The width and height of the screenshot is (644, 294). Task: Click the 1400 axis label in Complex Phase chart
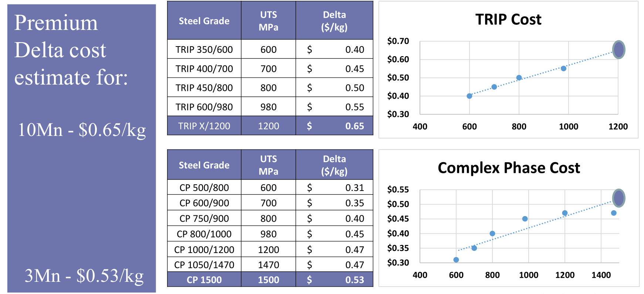coord(601,275)
